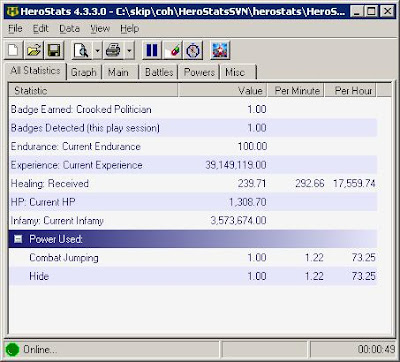Open the Print dropdown arrow
This screenshot has height=362, width=400.
pos(129,50)
